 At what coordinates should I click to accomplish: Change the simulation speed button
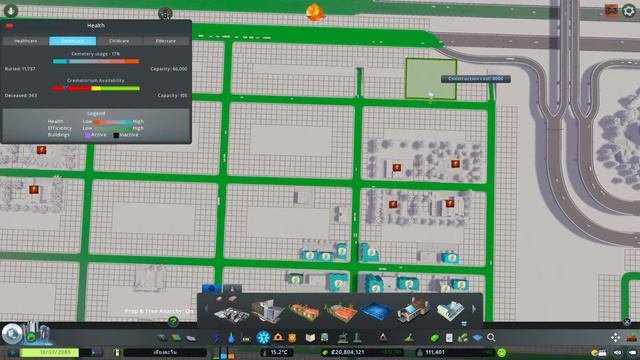tap(96, 352)
